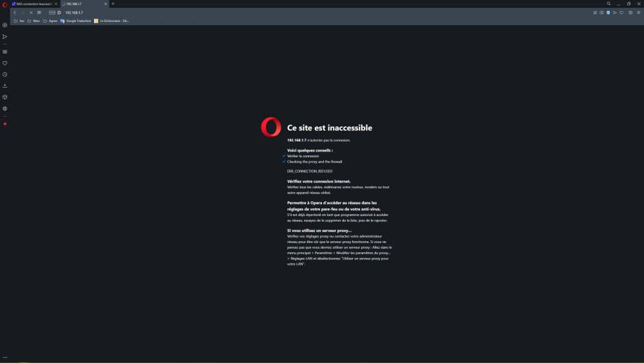Image resolution: width=644 pixels, height=363 pixels.
Task: Add page to bookmarks heart icon
Action: pos(621,13)
